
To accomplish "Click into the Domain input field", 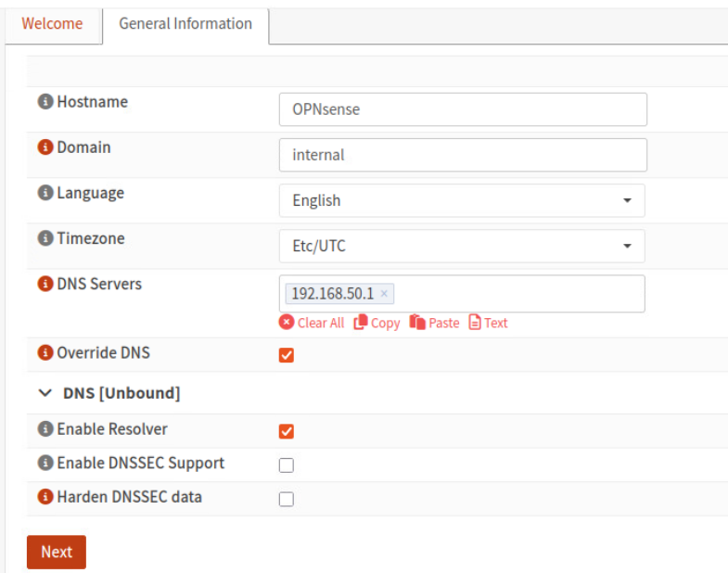I will (463, 155).
